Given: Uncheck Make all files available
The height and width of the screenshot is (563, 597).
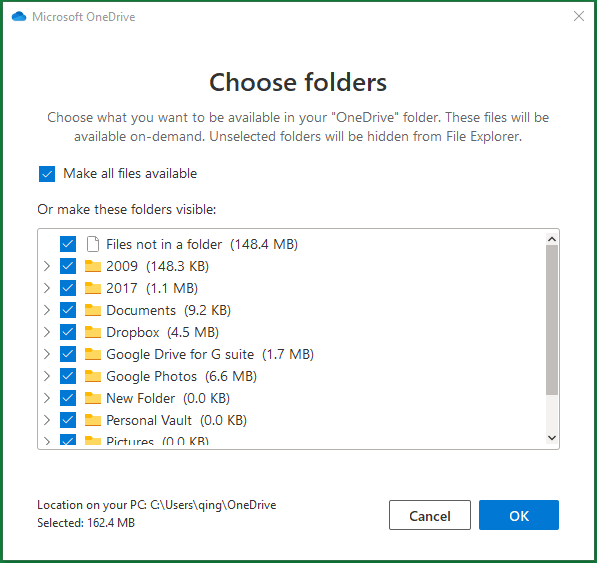Looking at the screenshot, I should coord(47,174).
